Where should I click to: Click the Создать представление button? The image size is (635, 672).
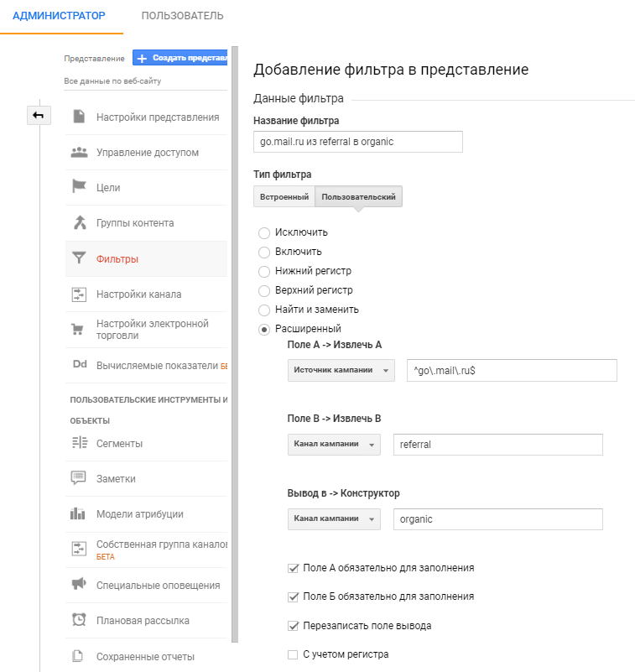180,58
